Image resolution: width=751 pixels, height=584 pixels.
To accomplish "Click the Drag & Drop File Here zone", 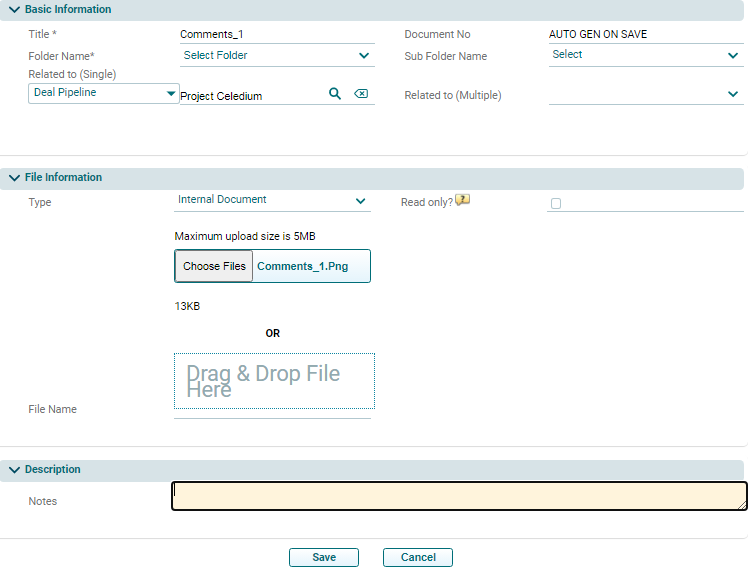I will (274, 381).
